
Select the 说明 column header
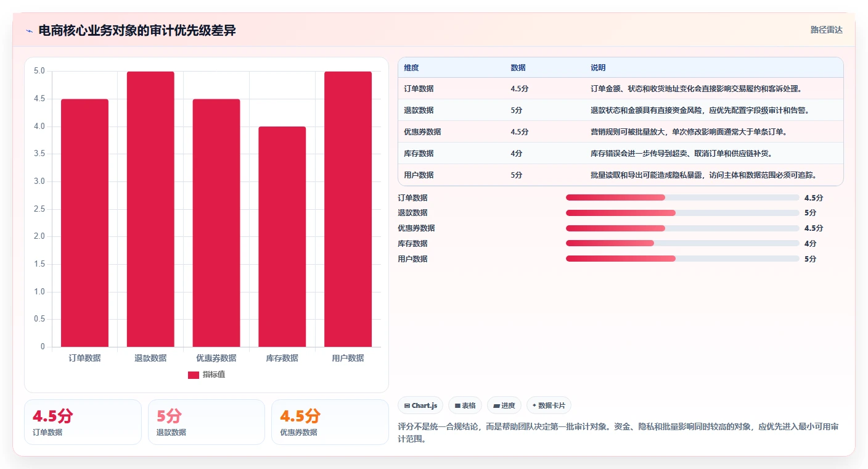point(598,68)
